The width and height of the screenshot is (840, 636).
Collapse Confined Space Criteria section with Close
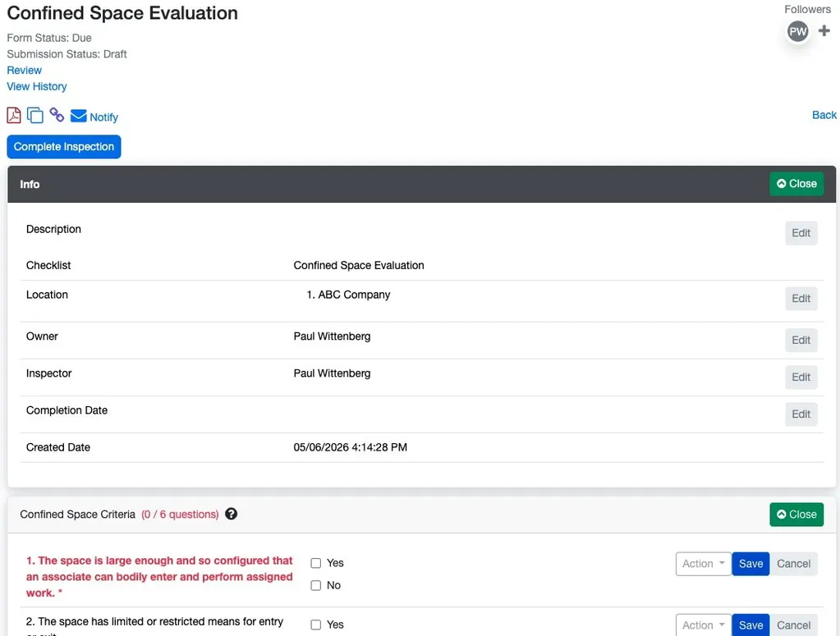[796, 515]
